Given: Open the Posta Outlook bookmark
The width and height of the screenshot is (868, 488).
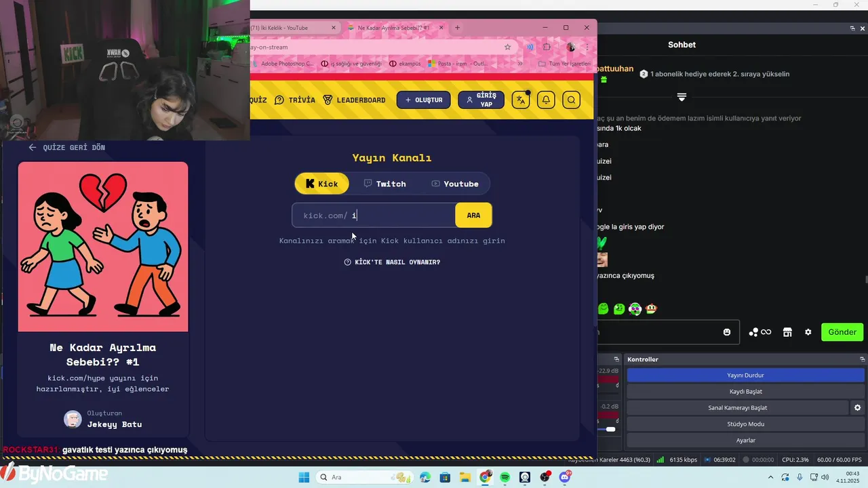Looking at the screenshot, I should [x=458, y=64].
